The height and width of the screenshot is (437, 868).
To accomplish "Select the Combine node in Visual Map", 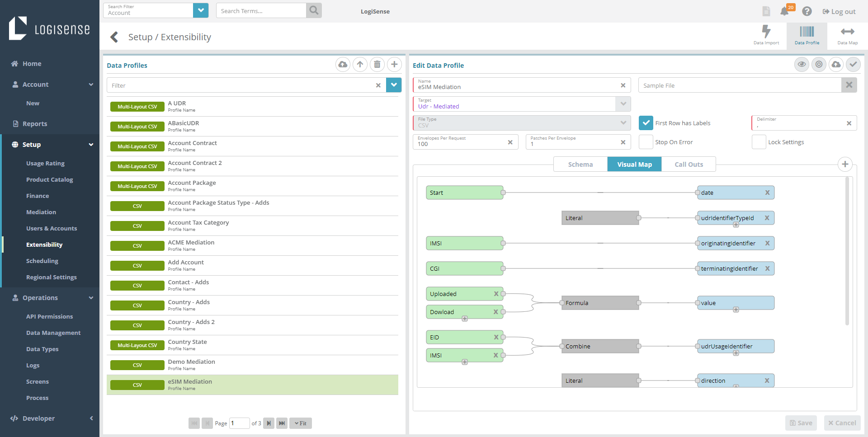I will coord(600,346).
